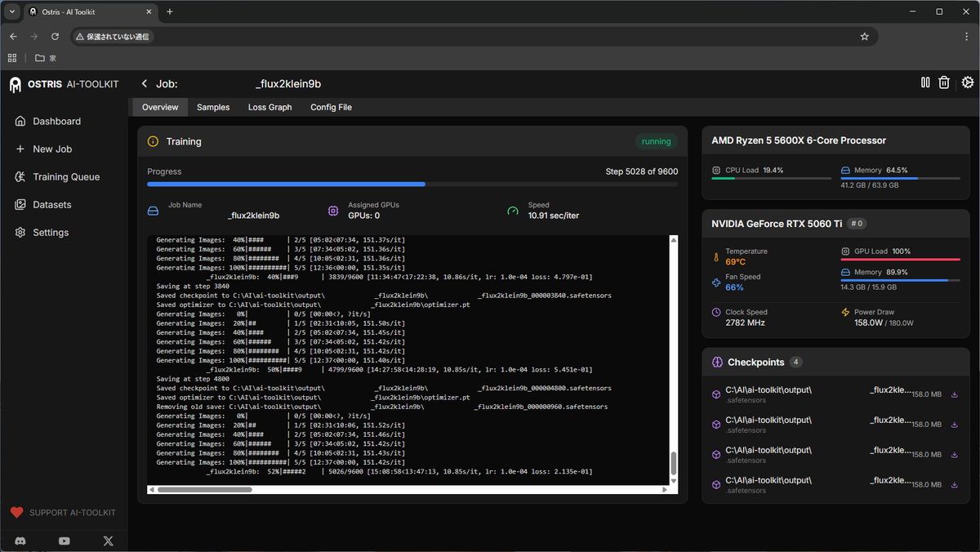Click the log scroll up arrow

(x=674, y=240)
